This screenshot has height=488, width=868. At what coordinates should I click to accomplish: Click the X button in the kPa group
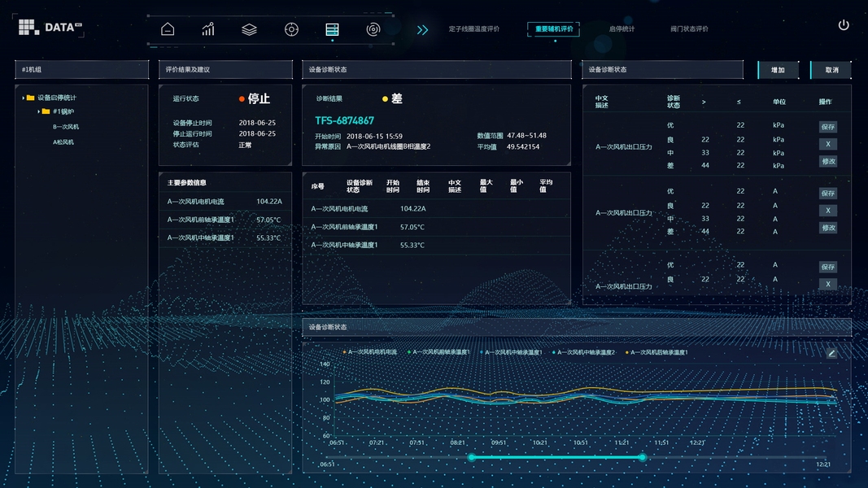(x=827, y=144)
